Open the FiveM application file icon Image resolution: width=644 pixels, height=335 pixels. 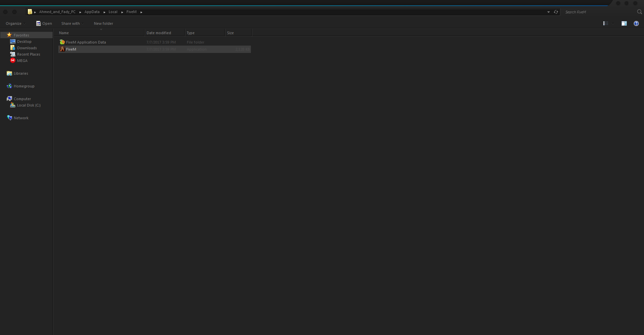point(62,49)
